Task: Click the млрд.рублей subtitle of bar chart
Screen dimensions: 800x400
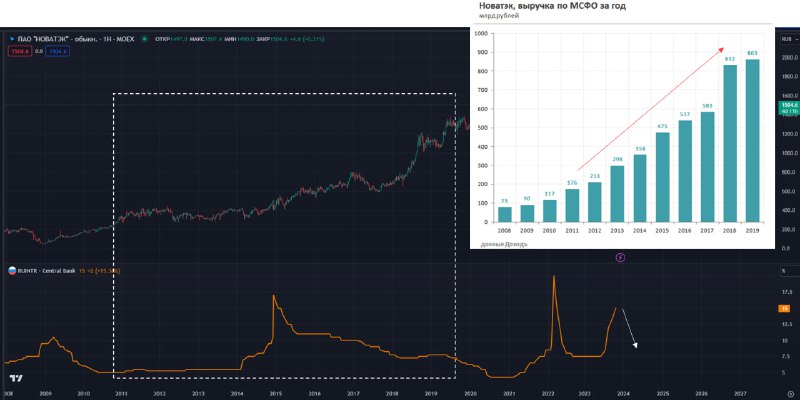Action: (499, 16)
